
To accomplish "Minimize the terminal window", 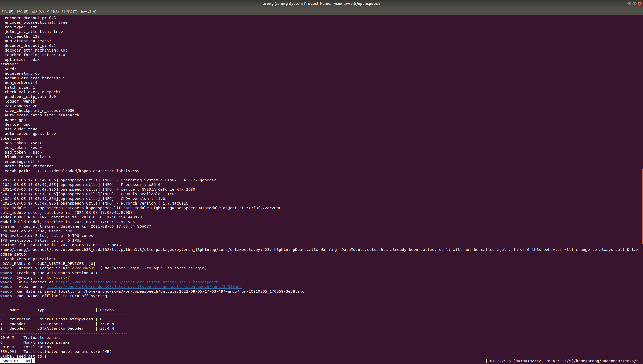I will (629, 3).
